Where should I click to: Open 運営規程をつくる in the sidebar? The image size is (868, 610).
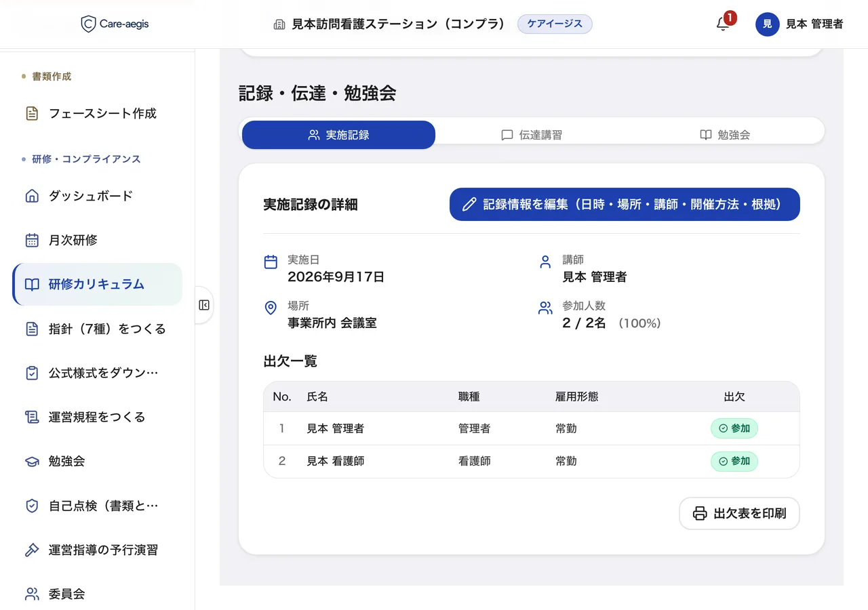[97, 417]
